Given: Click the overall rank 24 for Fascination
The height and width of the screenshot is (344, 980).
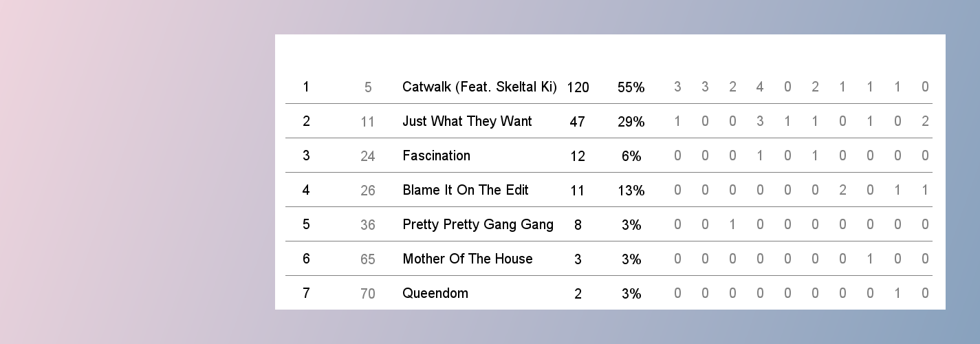Looking at the screenshot, I should click(x=368, y=156).
